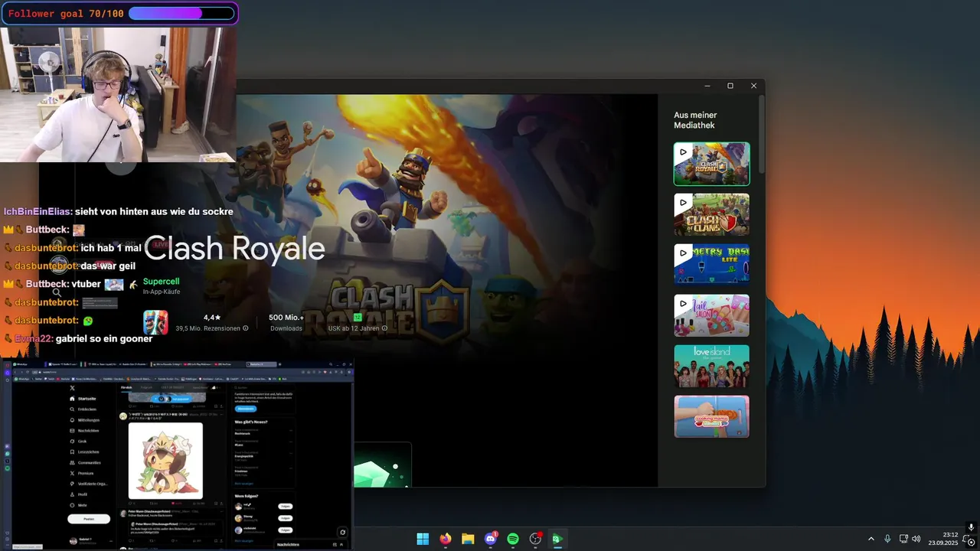Switch to the Für dich tab on X
This screenshot has height=551, width=980.
[126, 387]
